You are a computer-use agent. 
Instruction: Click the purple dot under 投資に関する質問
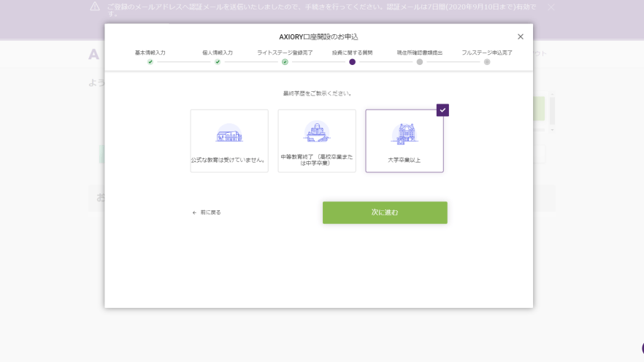(352, 62)
